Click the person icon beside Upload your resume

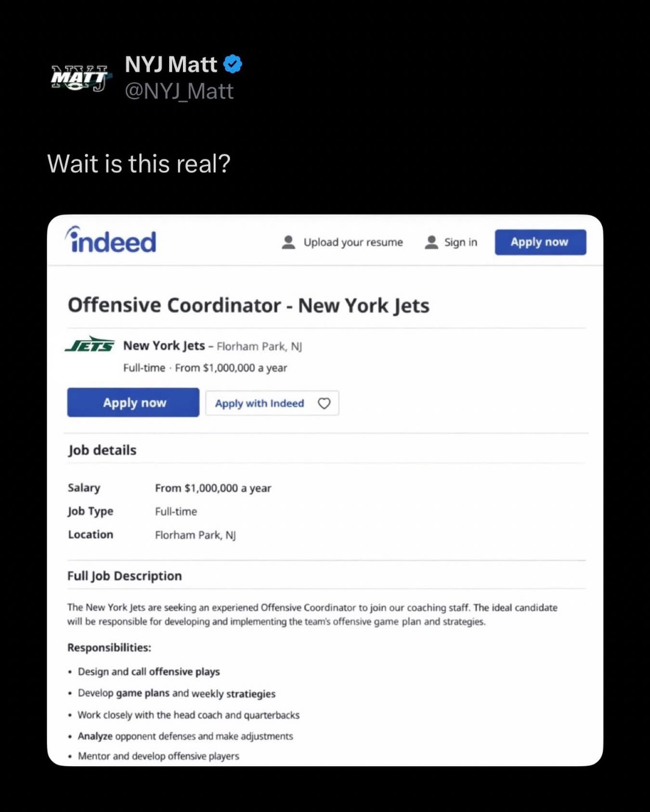(x=288, y=242)
